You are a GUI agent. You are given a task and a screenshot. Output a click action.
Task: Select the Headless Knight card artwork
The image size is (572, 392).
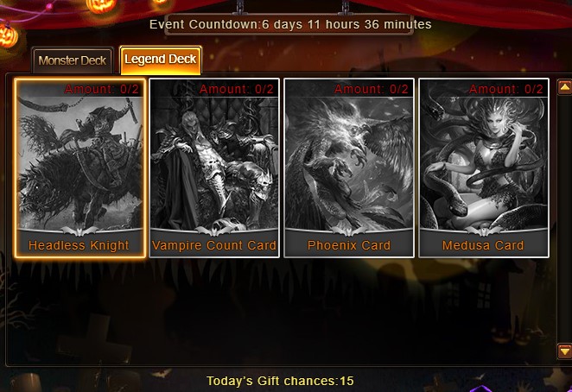(x=79, y=162)
